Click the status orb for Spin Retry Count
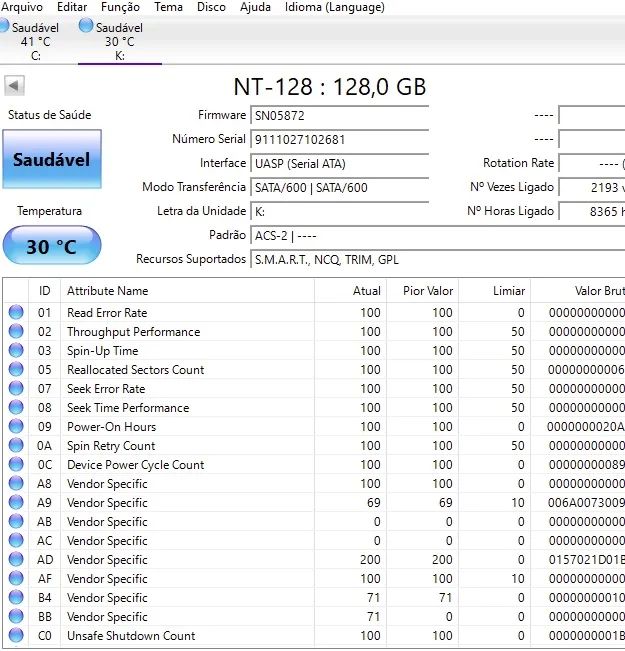625x651 pixels. 16,445
